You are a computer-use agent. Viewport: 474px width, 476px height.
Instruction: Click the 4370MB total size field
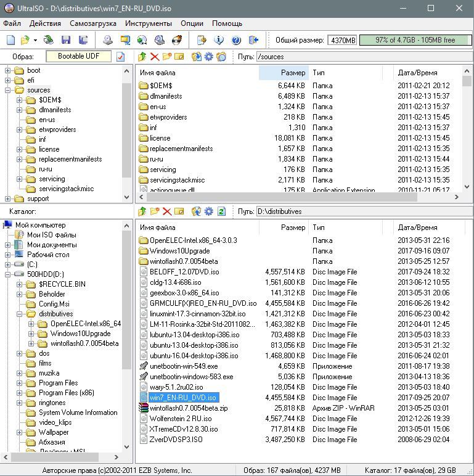point(343,40)
